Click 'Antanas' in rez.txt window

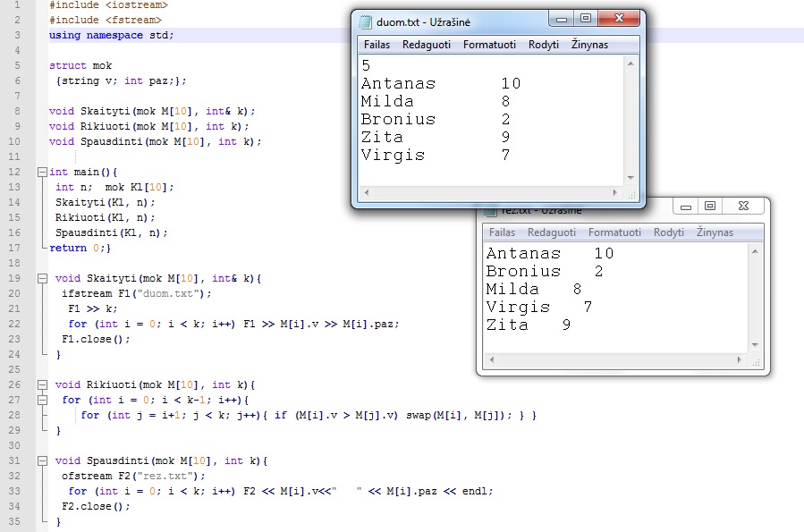click(523, 254)
